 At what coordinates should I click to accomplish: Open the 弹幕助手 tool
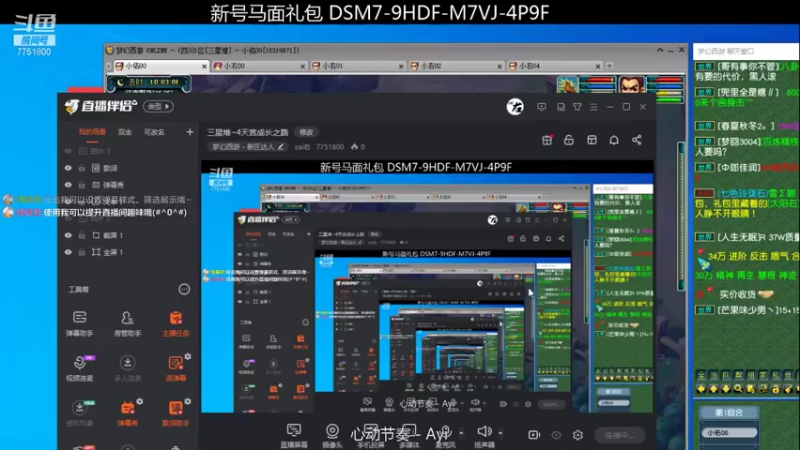click(80, 323)
